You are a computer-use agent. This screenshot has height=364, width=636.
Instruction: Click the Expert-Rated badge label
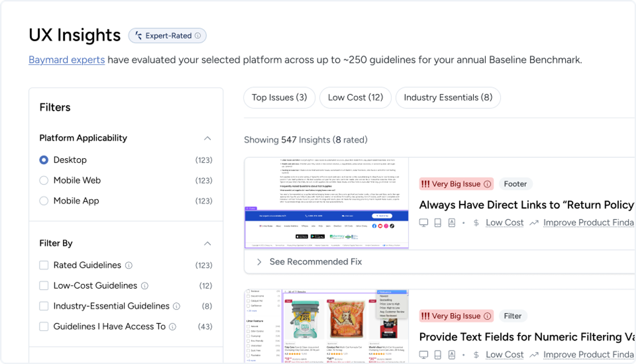(168, 36)
